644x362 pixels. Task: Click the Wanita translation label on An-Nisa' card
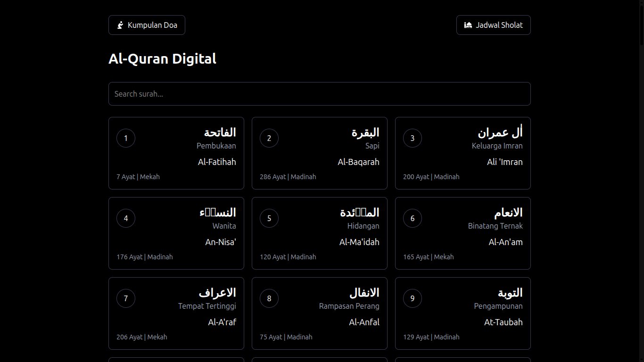pyautogui.click(x=224, y=226)
